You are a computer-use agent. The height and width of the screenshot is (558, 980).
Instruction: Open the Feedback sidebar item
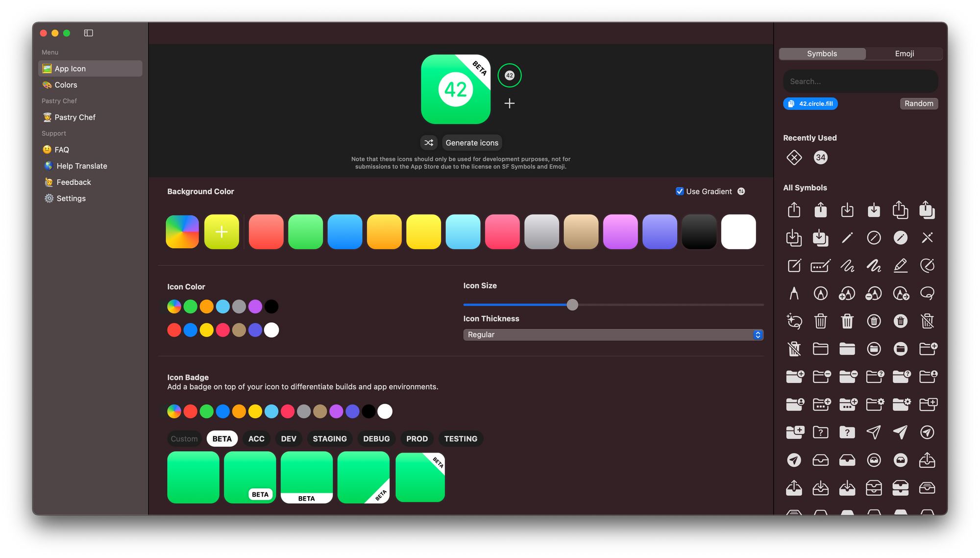tap(90, 182)
